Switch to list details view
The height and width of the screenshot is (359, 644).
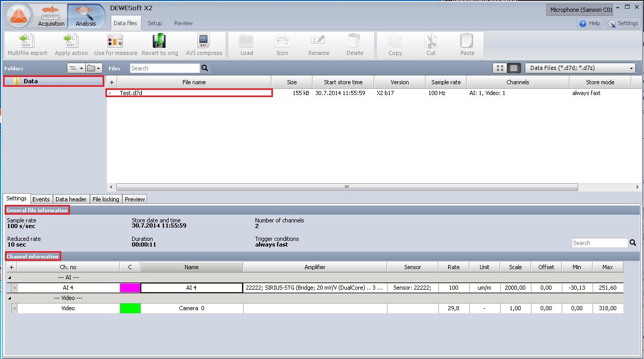pyautogui.click(x=513, y=68)
